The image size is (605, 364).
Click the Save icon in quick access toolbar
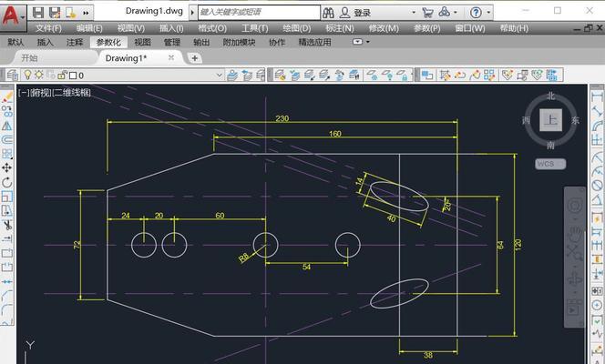click(x=38, y=13)
